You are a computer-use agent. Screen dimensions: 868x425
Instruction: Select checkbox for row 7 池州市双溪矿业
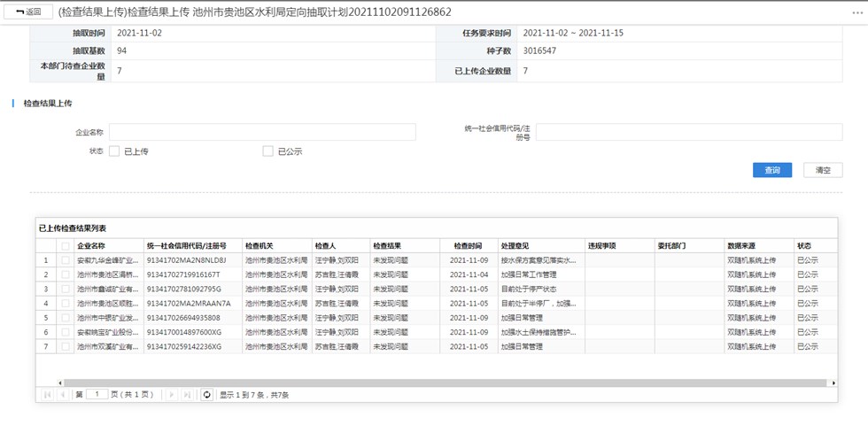[65, 346]
